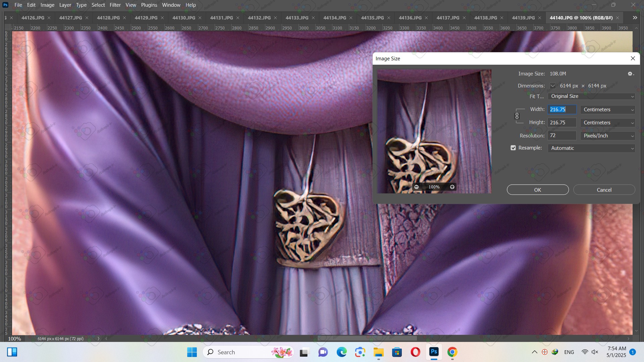Switch to the 44126.JPG tab

coord(33,18)
